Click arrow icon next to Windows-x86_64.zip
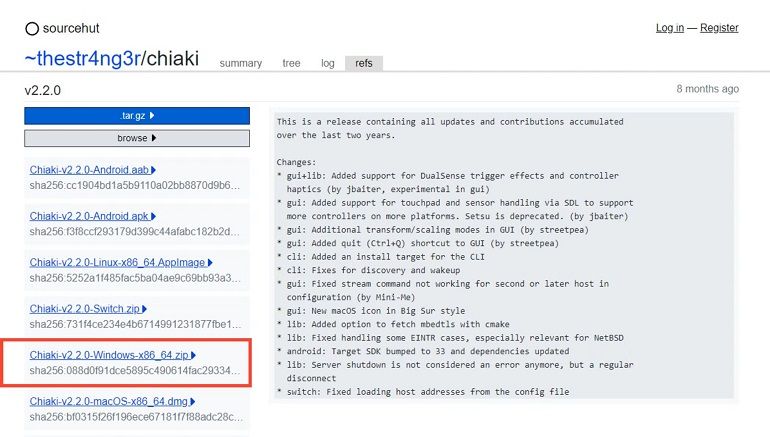The width and height of the screenshot is (770, 437). pyautogui.click(x=193, y=355)
